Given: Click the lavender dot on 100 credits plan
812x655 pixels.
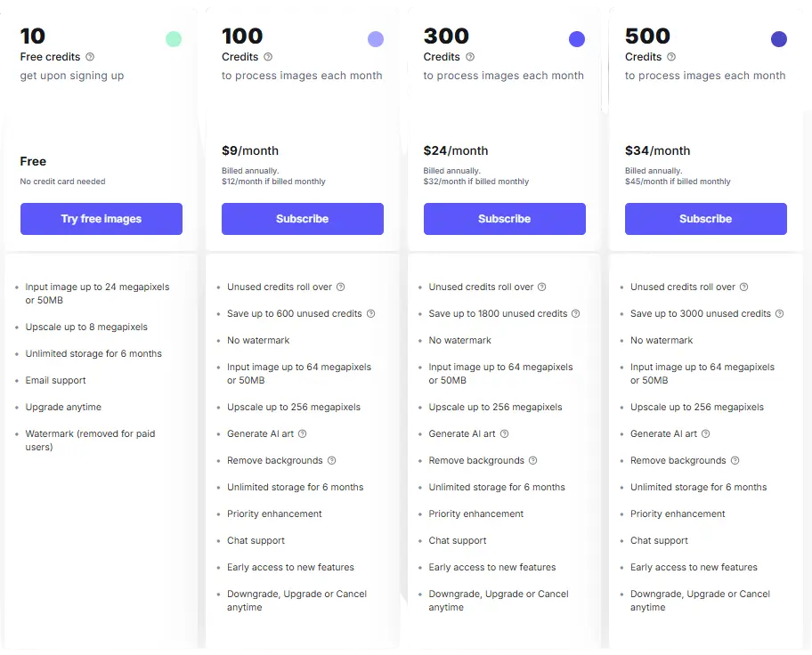Looking at the screenshot, I should (376, 39).
